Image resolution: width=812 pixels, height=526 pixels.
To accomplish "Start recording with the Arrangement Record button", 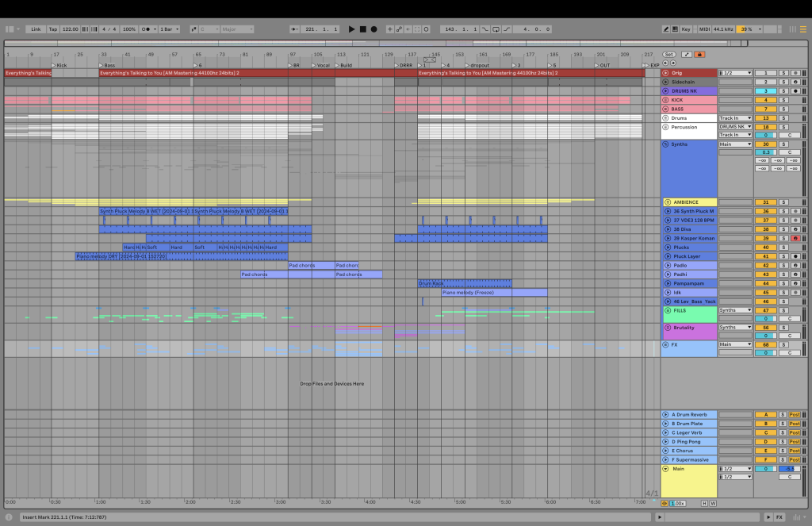I will pyautogui.click(x=373, y=29).
